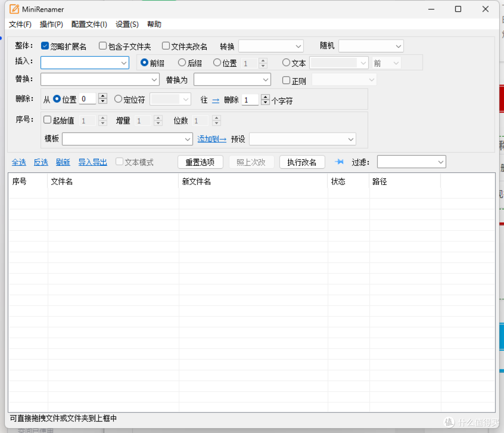Open the 配置文件(I) menu

pyautogui.click(x=89, y=24)
